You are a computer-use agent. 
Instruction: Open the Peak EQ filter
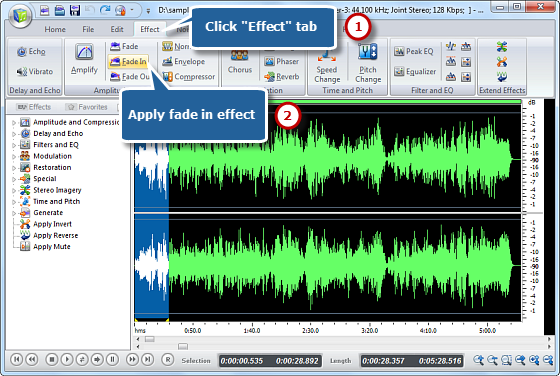414,51
